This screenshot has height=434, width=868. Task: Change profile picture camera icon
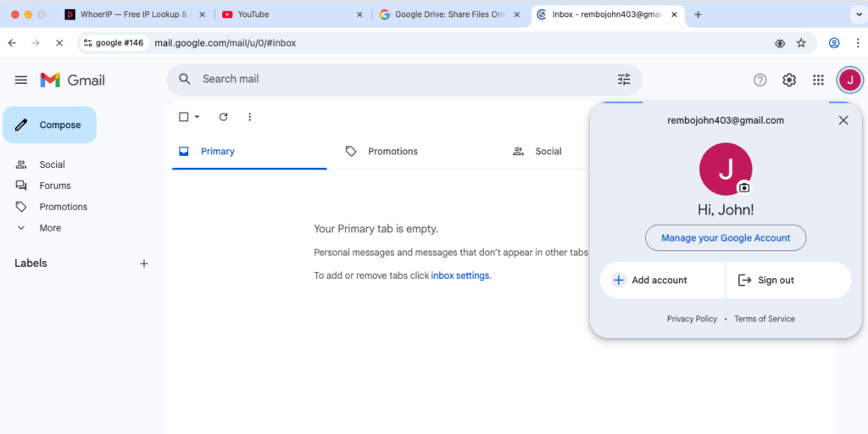click(744, 187)
